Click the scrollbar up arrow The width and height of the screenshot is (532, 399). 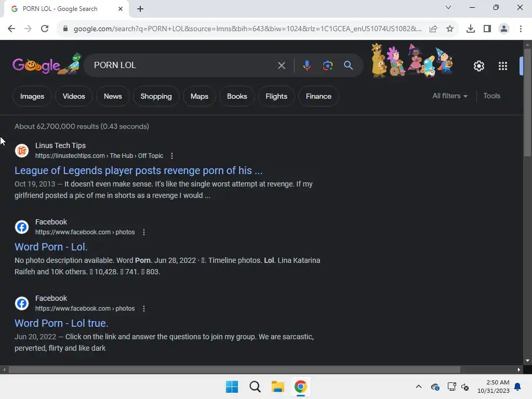coord(527,45)
